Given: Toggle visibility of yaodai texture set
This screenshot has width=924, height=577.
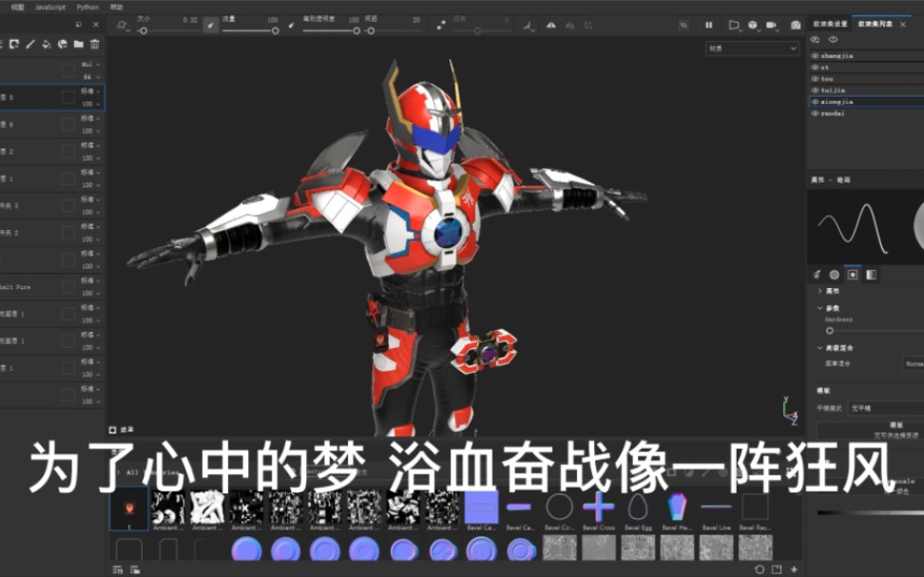Looking at the screenshot, I should [815, 113].
